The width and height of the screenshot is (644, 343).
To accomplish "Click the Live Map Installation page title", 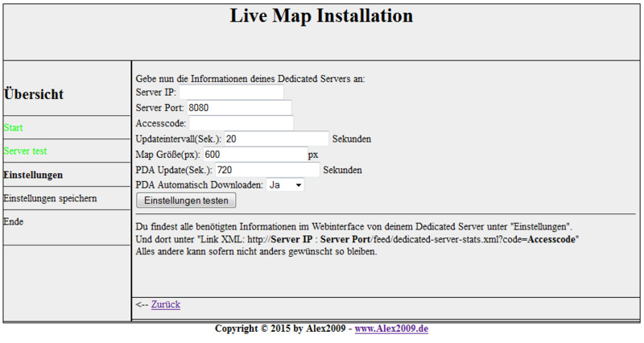I will click(321, 16).
